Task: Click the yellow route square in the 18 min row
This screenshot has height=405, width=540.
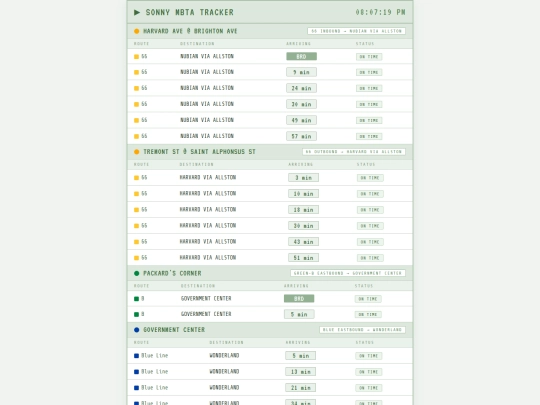Action: [136, 210]
